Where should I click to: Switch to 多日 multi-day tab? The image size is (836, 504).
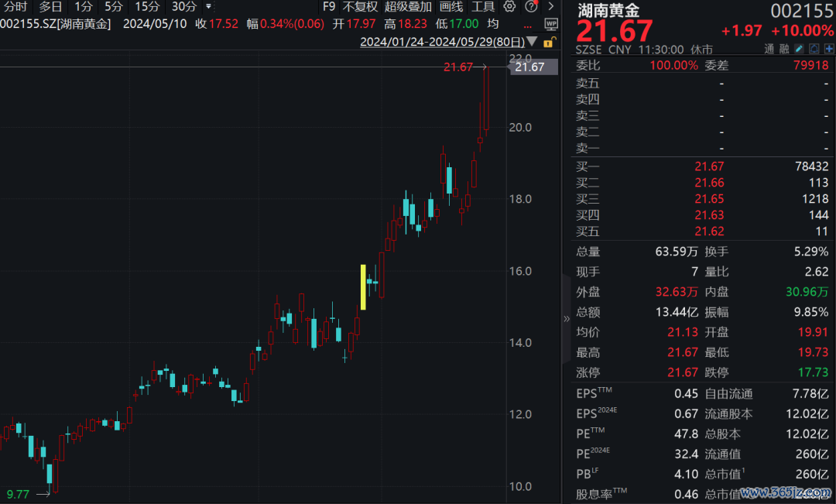coord(50,7)
